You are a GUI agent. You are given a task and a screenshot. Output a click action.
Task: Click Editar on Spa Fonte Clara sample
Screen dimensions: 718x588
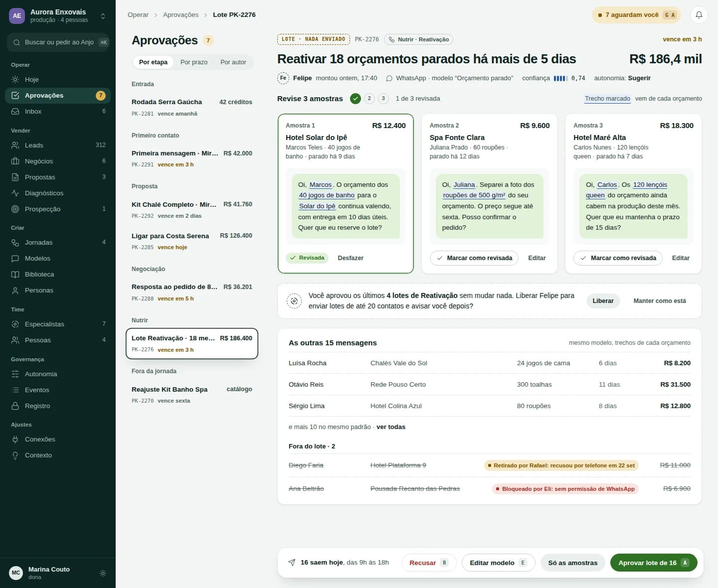pyautogui.click(x=537, y=258)
